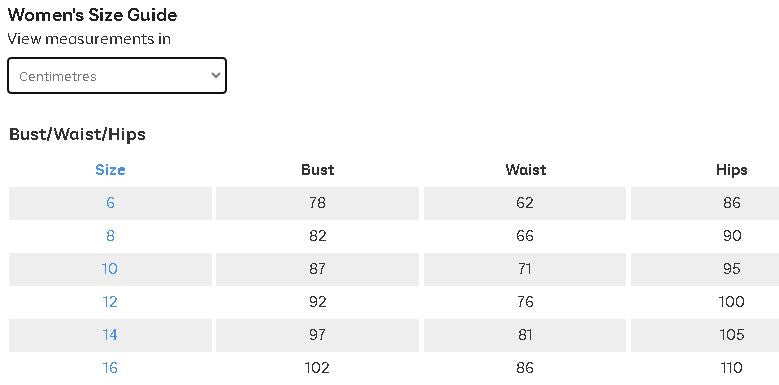Click the bust value 102 cell
Viewport: 779px width, 385px height.
317,368
